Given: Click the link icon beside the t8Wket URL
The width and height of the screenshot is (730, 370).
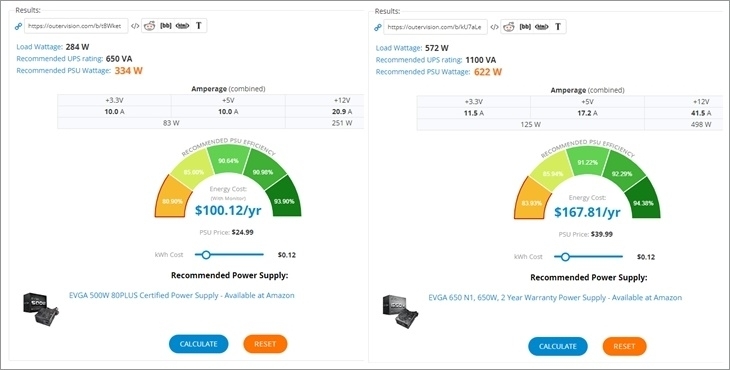Looking at the screenshot, I should click(x=19, y=26).
